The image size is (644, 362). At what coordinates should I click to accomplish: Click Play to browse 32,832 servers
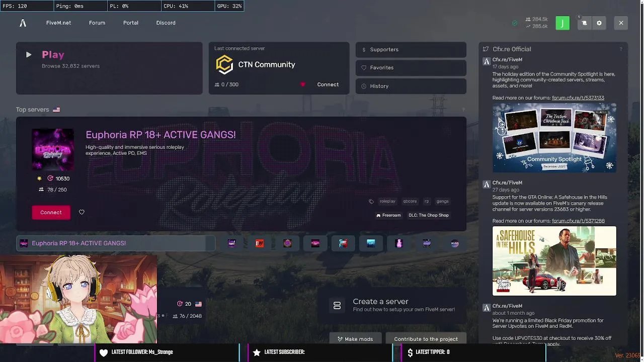[109, 68]
